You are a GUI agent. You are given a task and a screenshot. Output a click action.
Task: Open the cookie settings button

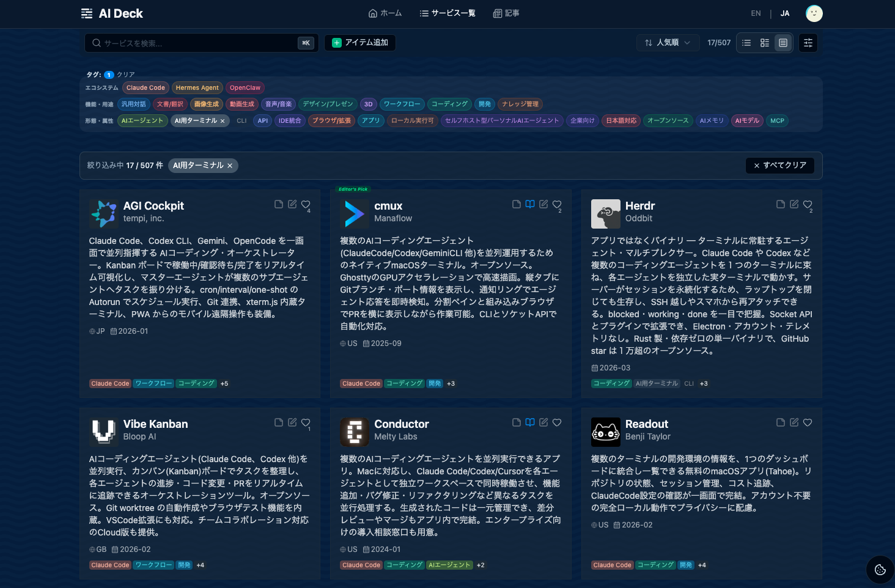(x=880, y=570)
